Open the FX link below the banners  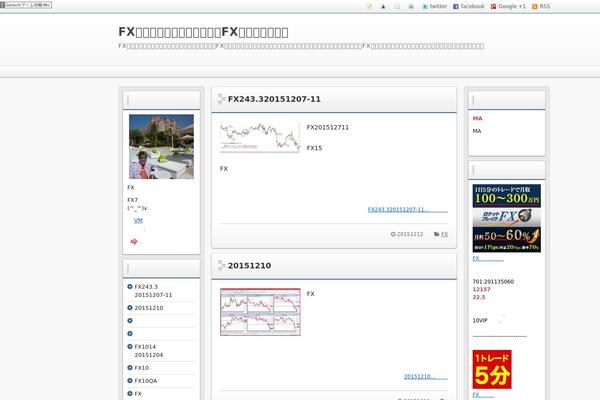(x=488, y=258)
